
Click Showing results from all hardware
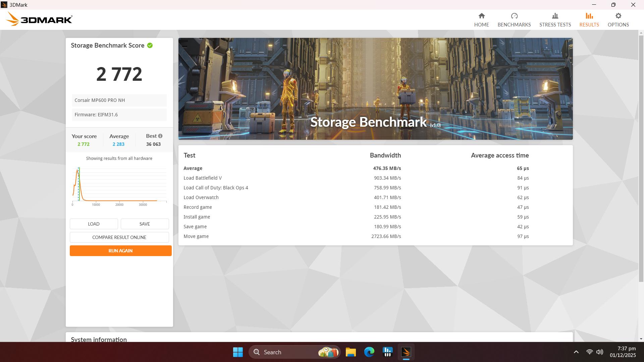coord(119,158)
